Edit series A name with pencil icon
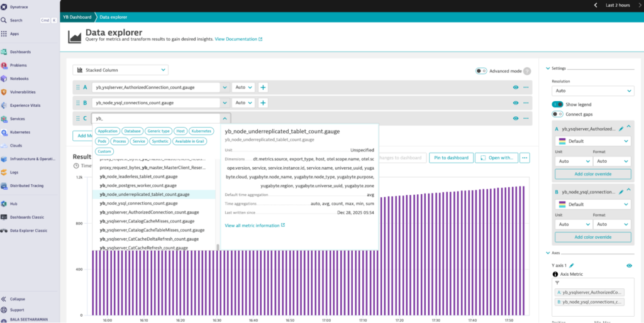This screenshot has width=644, height=323. pyautogui.click(x=621, y=129)
